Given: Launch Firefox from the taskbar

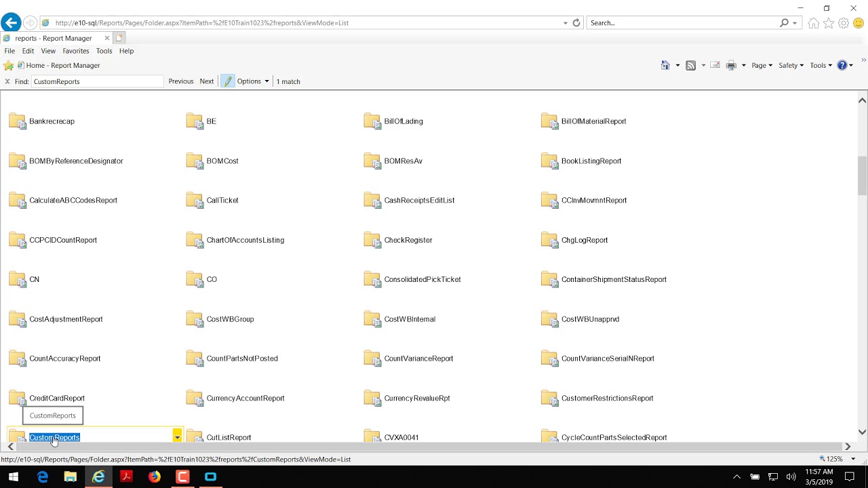Looking at the screenshot, I should tap(155, 476).
